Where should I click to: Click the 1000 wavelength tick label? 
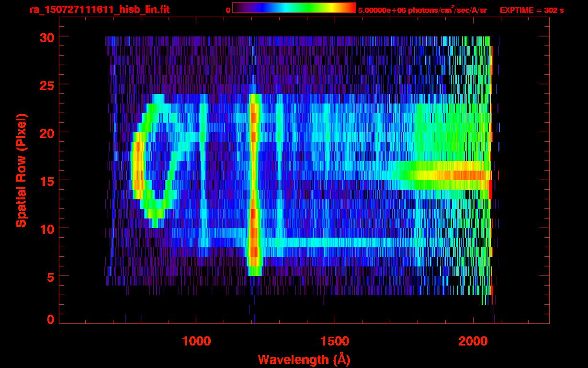pos(196,341)
